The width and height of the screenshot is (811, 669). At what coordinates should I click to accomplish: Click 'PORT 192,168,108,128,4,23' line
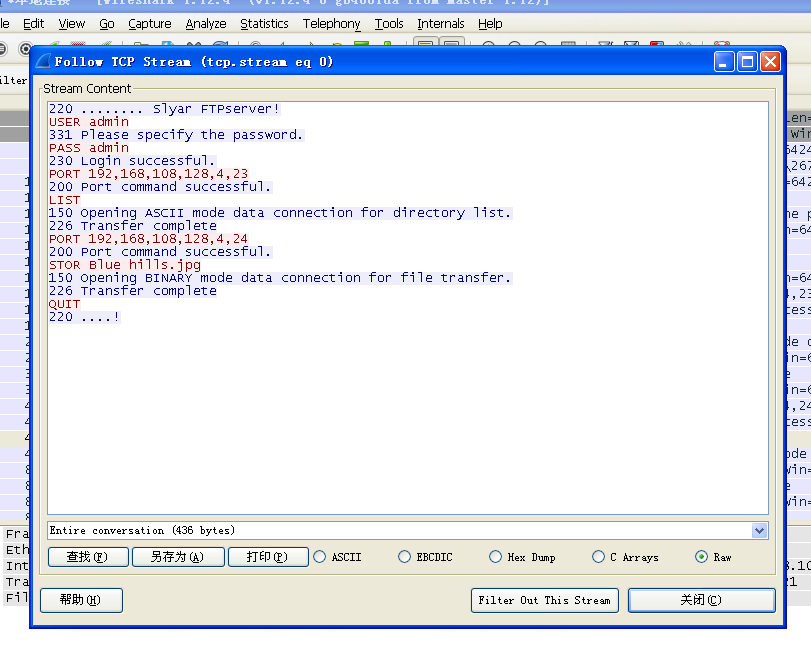[x=148, y=174]
